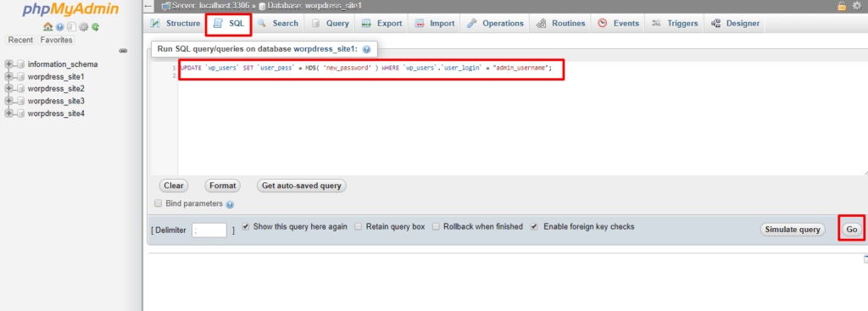Open phpMyAdmin documentation blue help icon

(x=60, y=26)
